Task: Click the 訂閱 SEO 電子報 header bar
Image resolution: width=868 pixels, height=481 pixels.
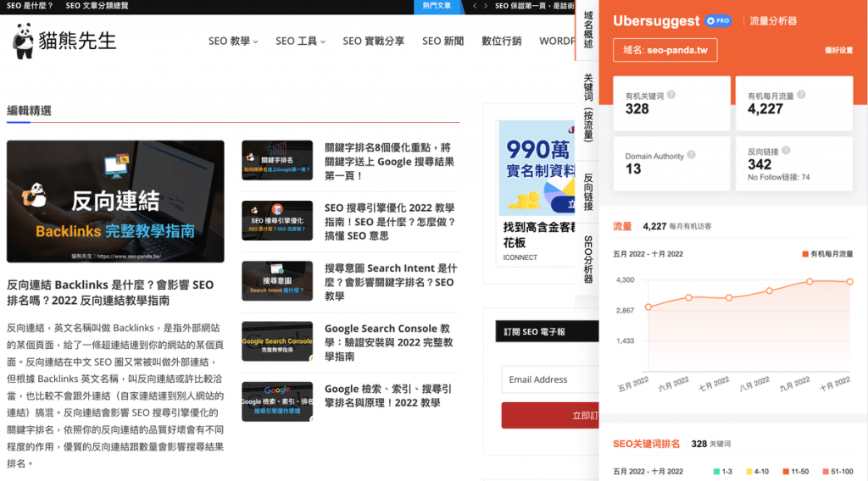Action: click(547, 332)
